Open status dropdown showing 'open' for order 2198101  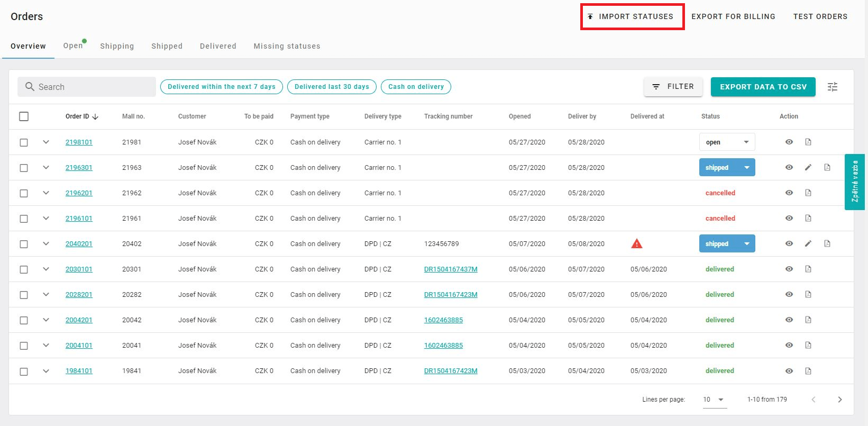click(727, 142)
